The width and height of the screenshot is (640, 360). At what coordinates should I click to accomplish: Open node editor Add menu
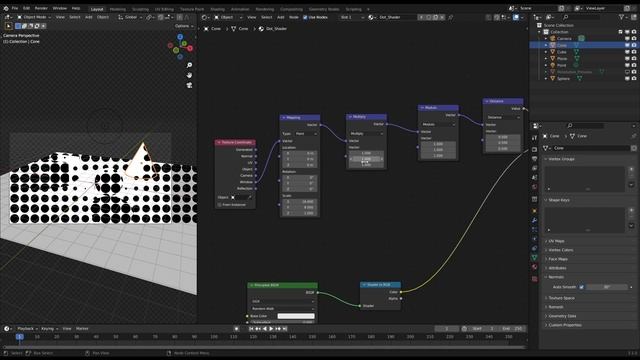click(280, 18)
